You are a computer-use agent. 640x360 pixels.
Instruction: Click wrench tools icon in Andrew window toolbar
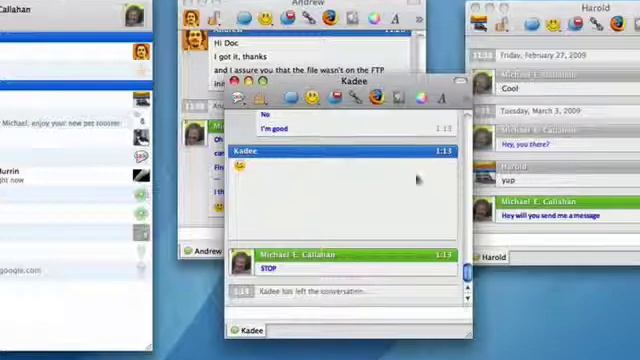pos(309,18)
